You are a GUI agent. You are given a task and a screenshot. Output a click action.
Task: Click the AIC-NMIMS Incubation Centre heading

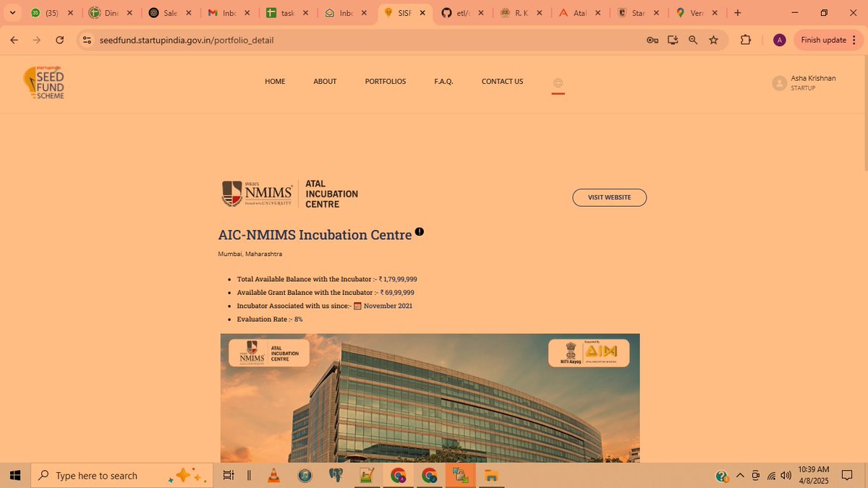[315, 235]
